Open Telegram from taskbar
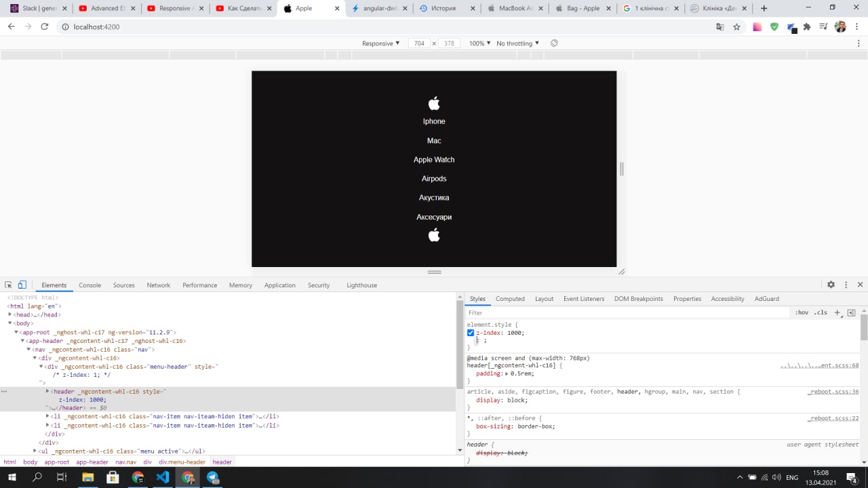 pyautogui.click(x=212, y=477)
